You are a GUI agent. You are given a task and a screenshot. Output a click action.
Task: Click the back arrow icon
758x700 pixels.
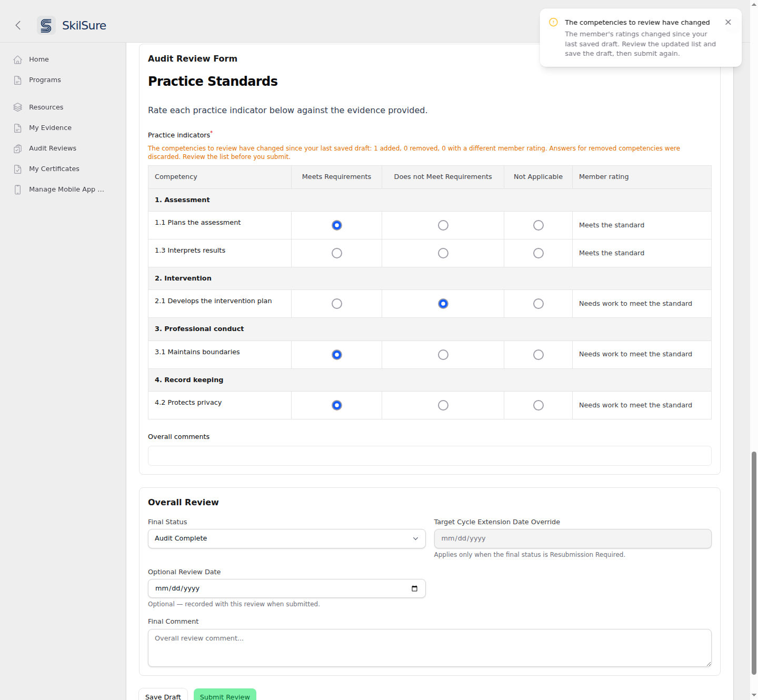18,25
